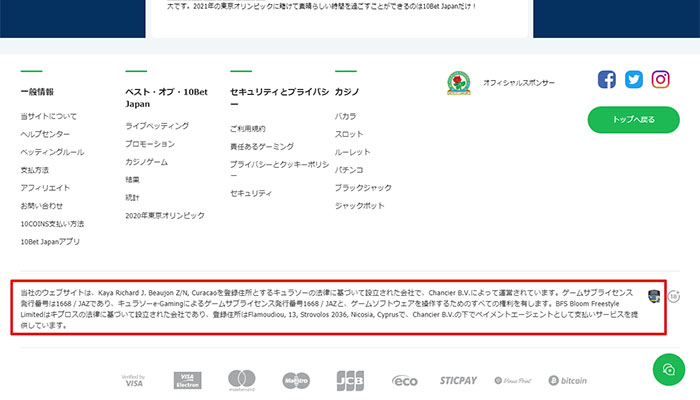Open 10COINS支払い方法 link

pyautogui.click(x=52, y=224)
